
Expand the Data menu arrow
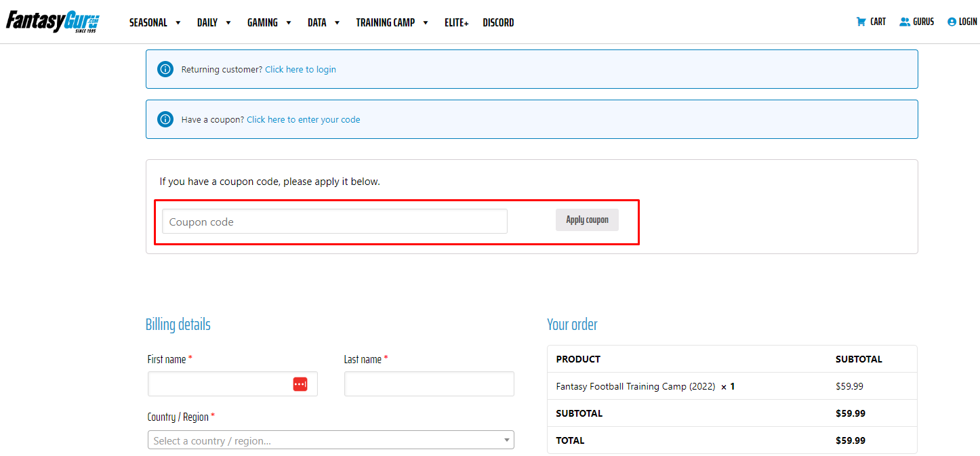(338, 22)
